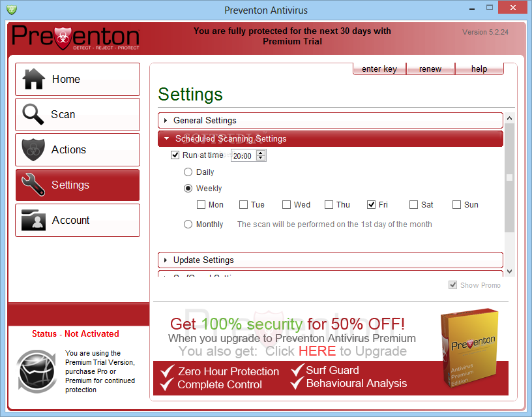Maximize the Preventon Antivirus window
532x417 pixels.
tap(489, 7)
